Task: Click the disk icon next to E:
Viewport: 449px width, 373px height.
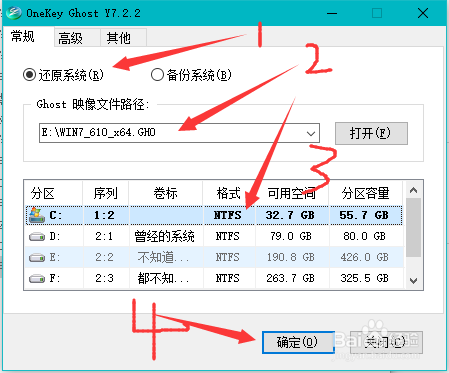Action: coord(37,258)
